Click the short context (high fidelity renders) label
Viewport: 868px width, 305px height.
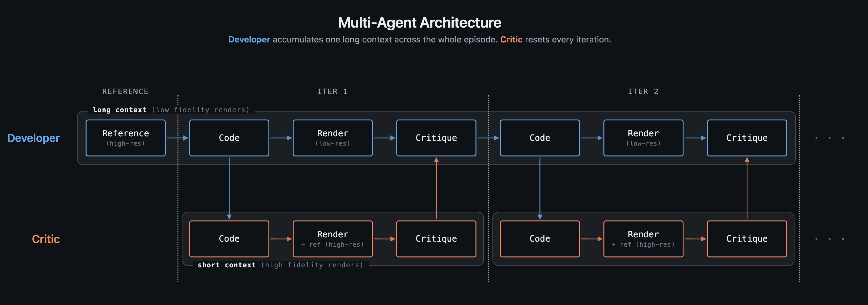[x=280, y=265]
